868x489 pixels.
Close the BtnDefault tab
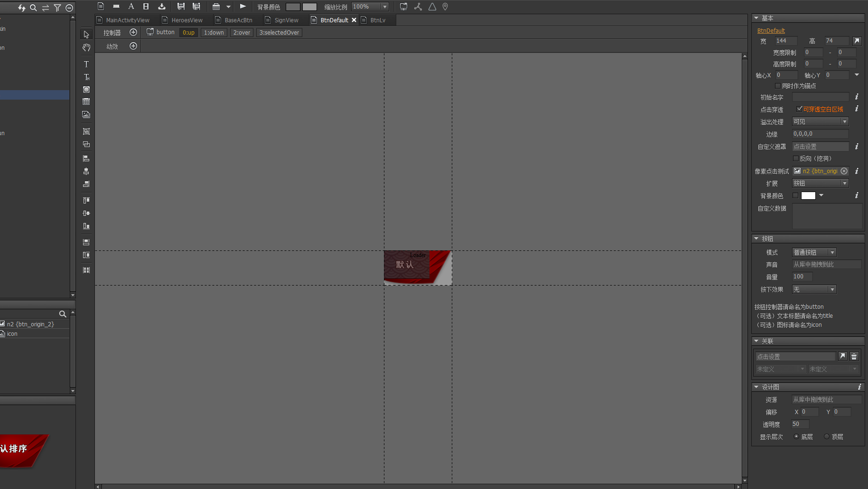[354, 20]
